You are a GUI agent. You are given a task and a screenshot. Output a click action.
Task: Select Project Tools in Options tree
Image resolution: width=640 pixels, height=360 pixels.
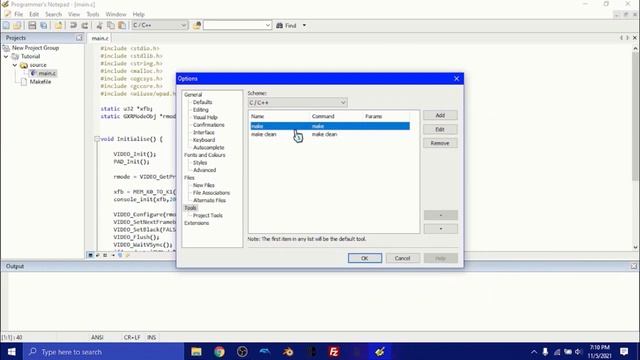click(x=208, y=216)
